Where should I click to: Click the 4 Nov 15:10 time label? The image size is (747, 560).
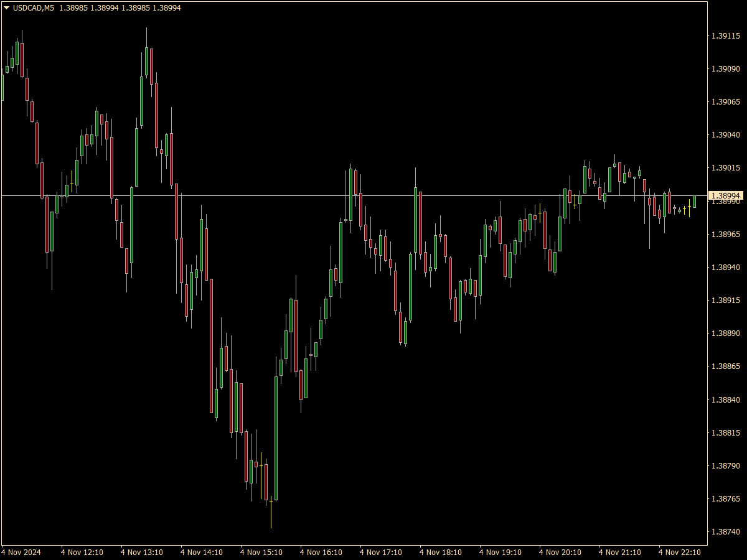coord(261,552)
